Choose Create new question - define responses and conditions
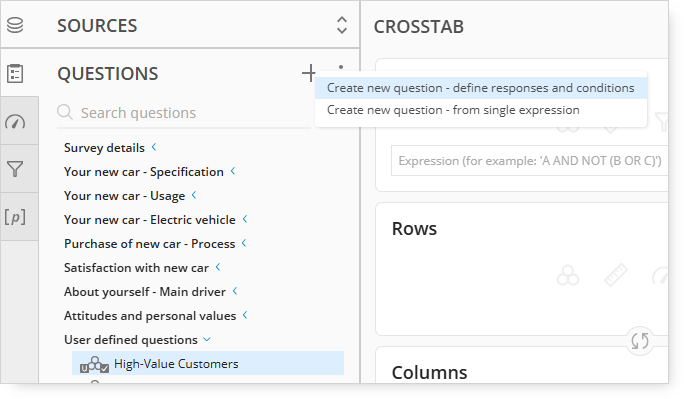The image size is (684, 399). click(x=481, y=88)
